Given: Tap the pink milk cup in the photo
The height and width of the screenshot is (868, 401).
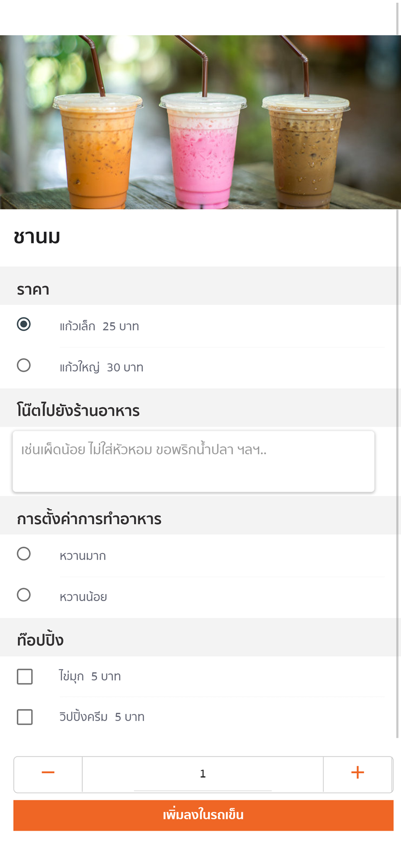Looking at the screenshot, I should tap(203, 151).
